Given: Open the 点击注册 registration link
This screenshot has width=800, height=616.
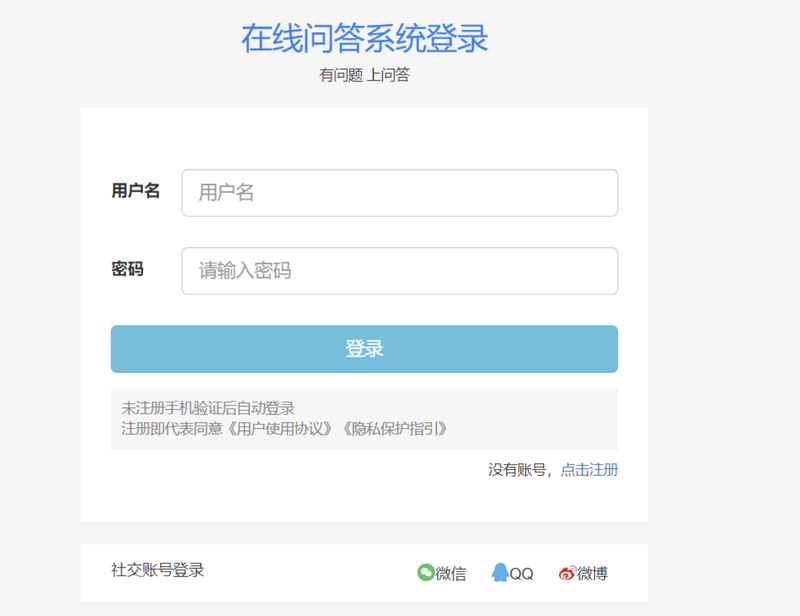Looking at the screenshot, I should point(589,470).
